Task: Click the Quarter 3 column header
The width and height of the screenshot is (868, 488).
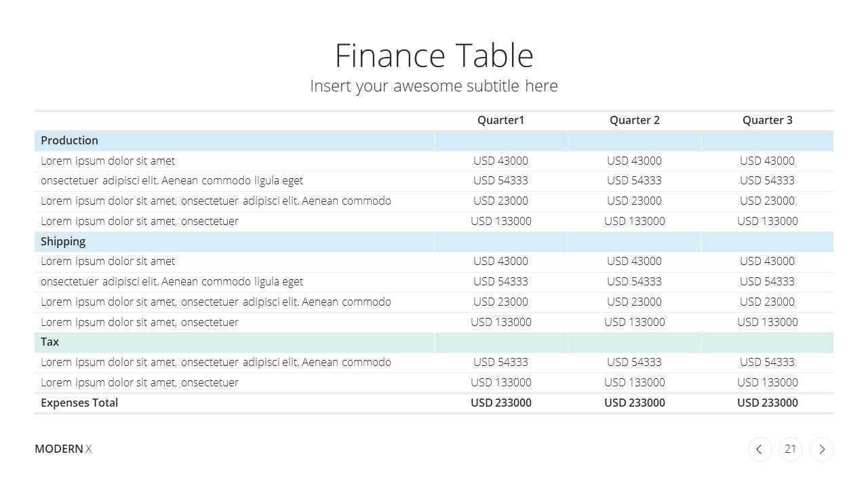Action: pyautogui.click(x=768, y=120)
